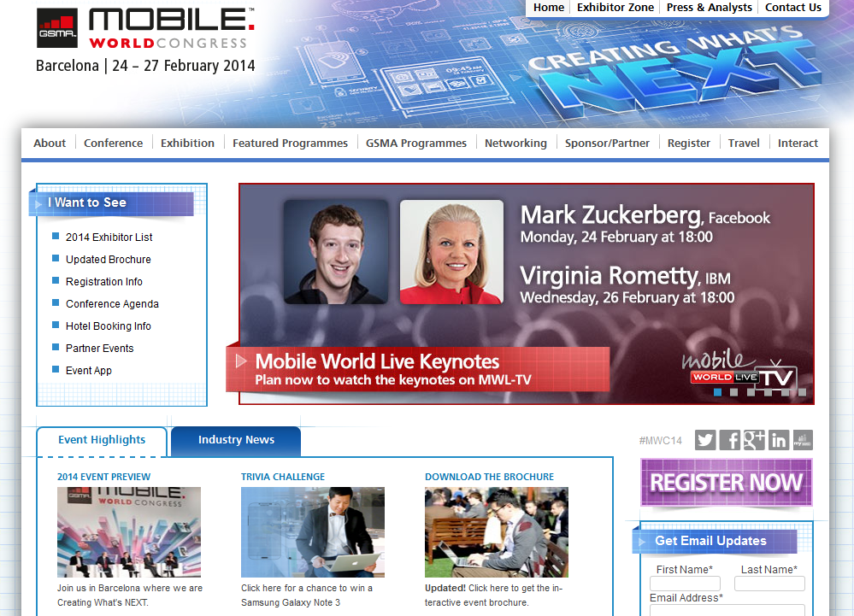Open the 2014 Exhibitor List link
854x616 pixels.
(x=109, y=238)
